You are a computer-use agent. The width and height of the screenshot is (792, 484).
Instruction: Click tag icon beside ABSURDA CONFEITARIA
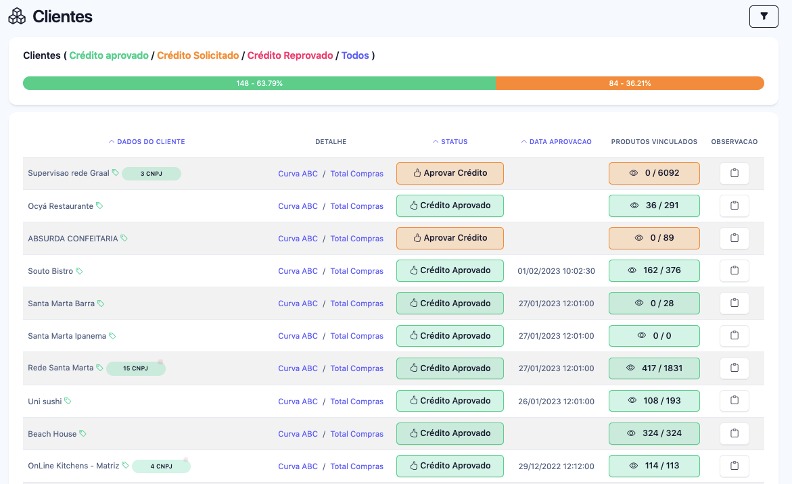coord(124,238)
